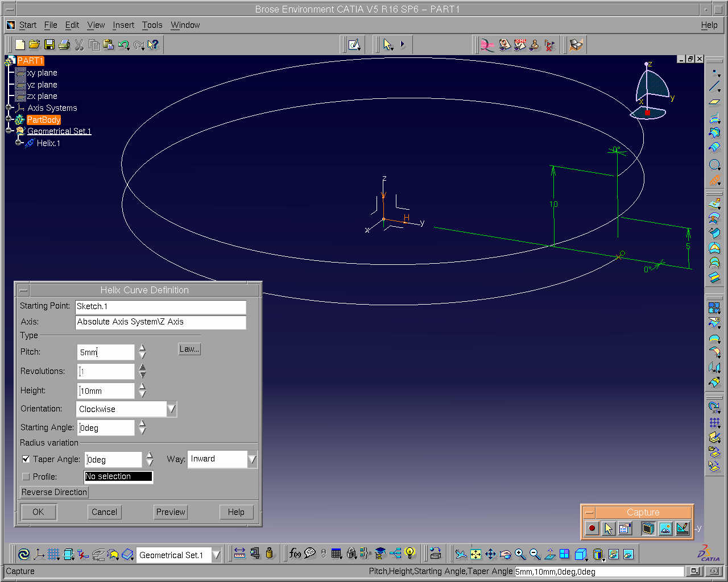Click the Reverse Direction button

(54, 492)
